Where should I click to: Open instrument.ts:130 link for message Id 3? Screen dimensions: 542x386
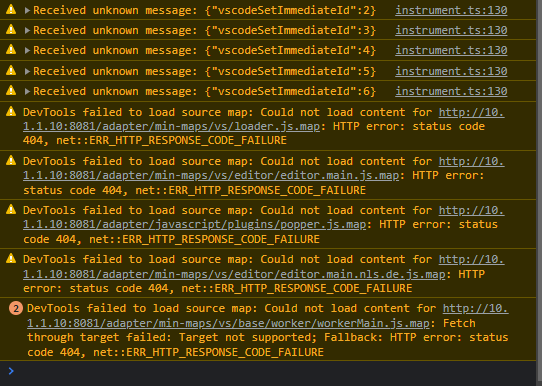[x=451, y=30]
